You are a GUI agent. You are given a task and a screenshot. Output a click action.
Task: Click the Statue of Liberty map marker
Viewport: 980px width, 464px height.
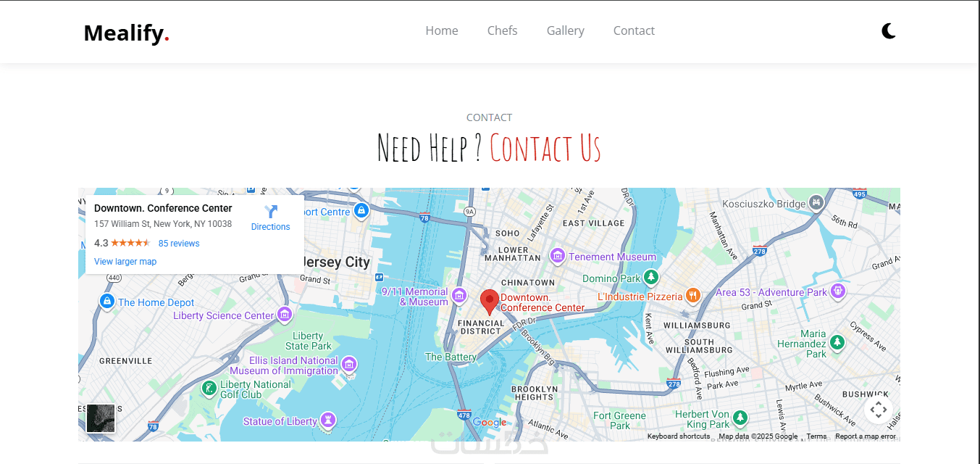328,420
